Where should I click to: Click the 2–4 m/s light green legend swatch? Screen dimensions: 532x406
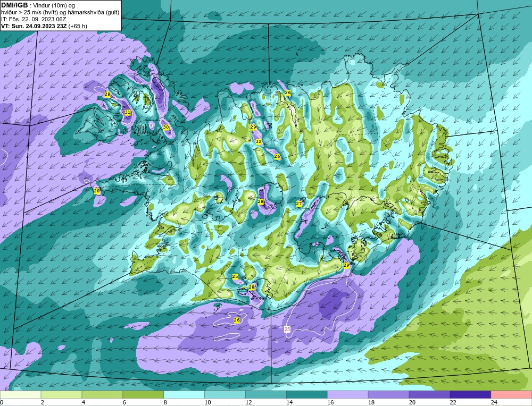(x=61, y=395)
